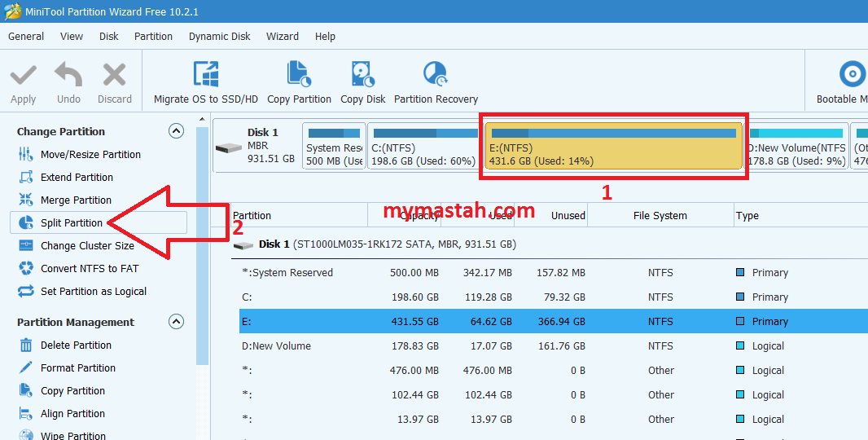Click the sidebar scroll-up arrow
This screenshot has height=440, width=868.
(202, 120)
